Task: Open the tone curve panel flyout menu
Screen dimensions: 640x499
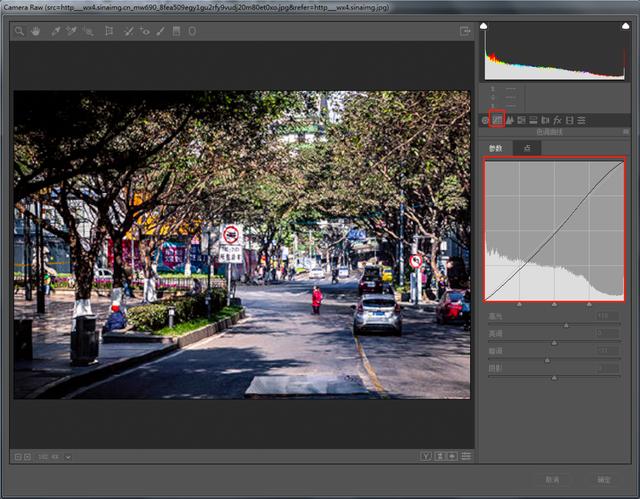Action: (624, 132)
